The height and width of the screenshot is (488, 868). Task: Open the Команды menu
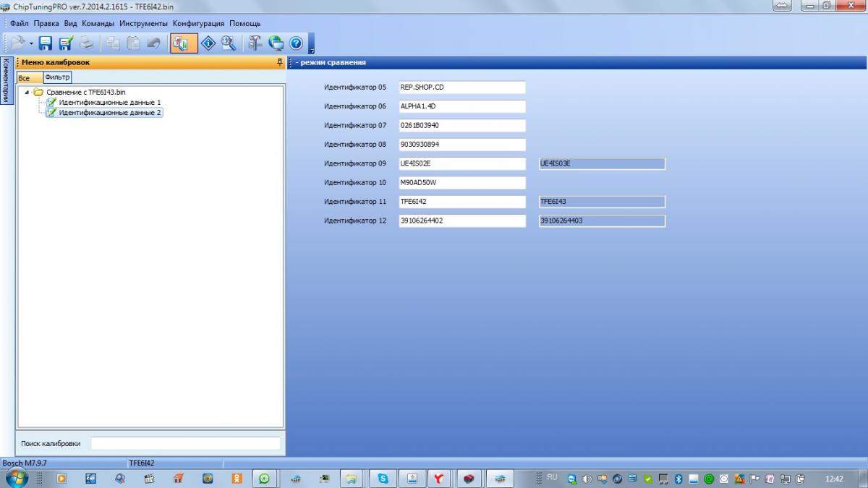click(98, 23)
